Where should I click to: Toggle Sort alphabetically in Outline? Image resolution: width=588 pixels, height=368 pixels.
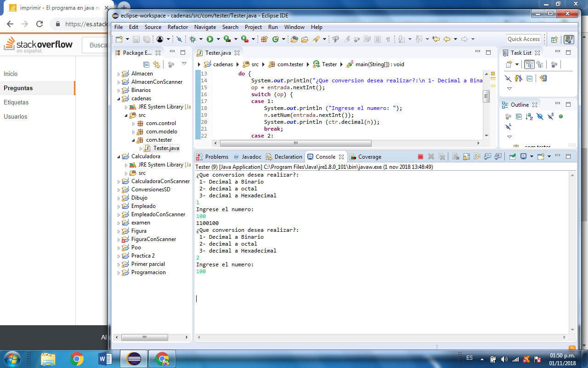(x=529, y=116)
